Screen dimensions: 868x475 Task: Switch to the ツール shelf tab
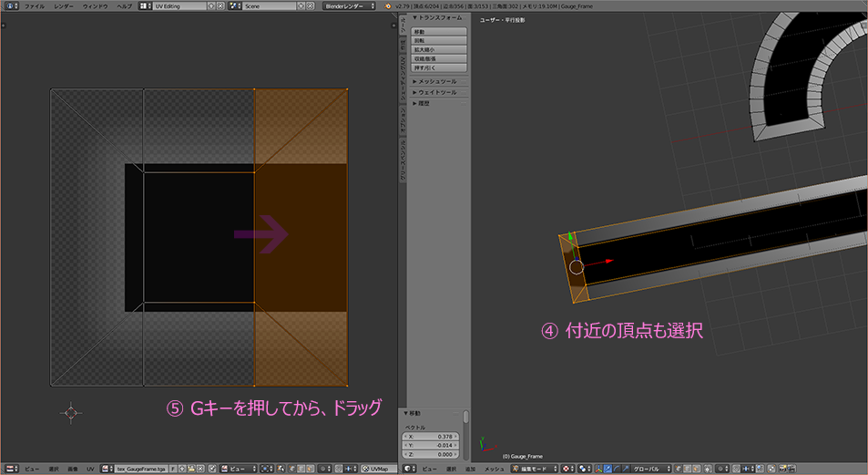click(x=403, y=26)
